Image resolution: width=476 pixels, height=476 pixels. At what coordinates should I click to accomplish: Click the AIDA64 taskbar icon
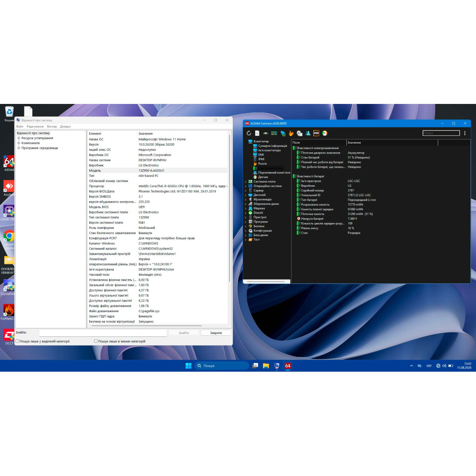tap(288, 366)
